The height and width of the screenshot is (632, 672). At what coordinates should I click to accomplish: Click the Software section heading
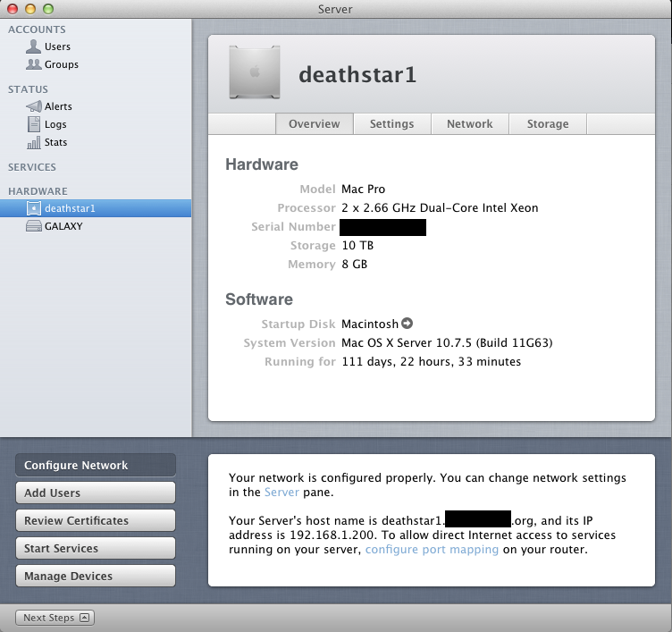pyautogui.click(x=259, y=299)
